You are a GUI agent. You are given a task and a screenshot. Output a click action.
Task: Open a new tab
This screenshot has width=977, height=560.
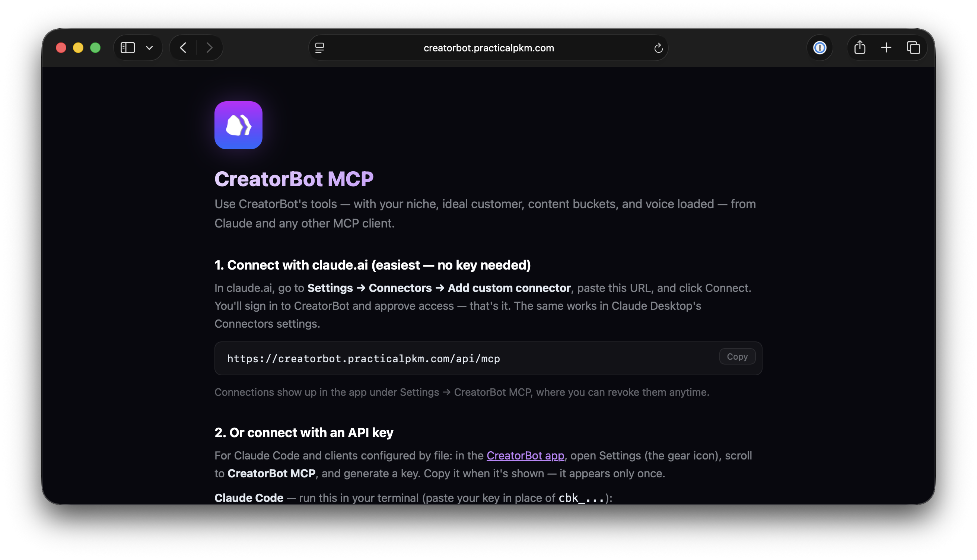pyautogui.click(x=886, y=48)
